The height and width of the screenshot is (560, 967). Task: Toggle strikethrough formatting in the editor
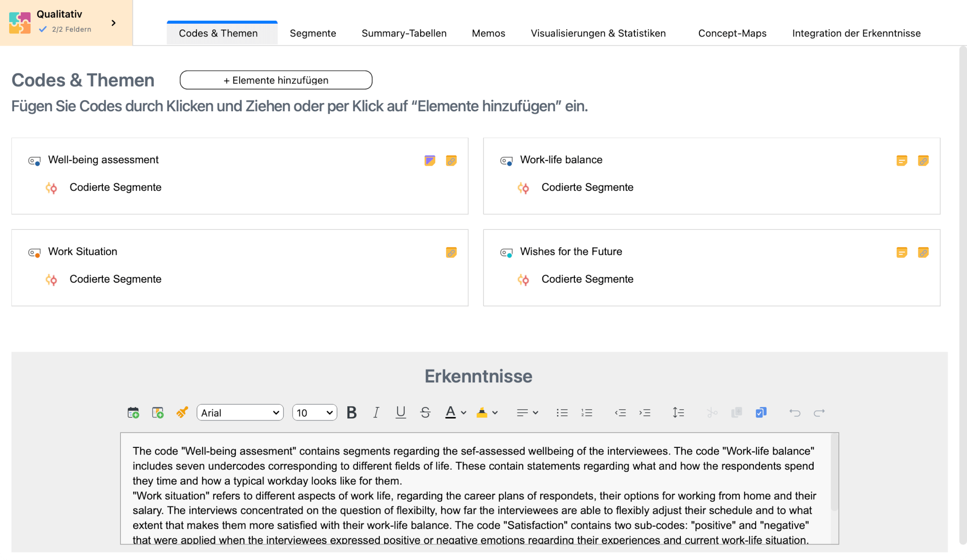425,412
